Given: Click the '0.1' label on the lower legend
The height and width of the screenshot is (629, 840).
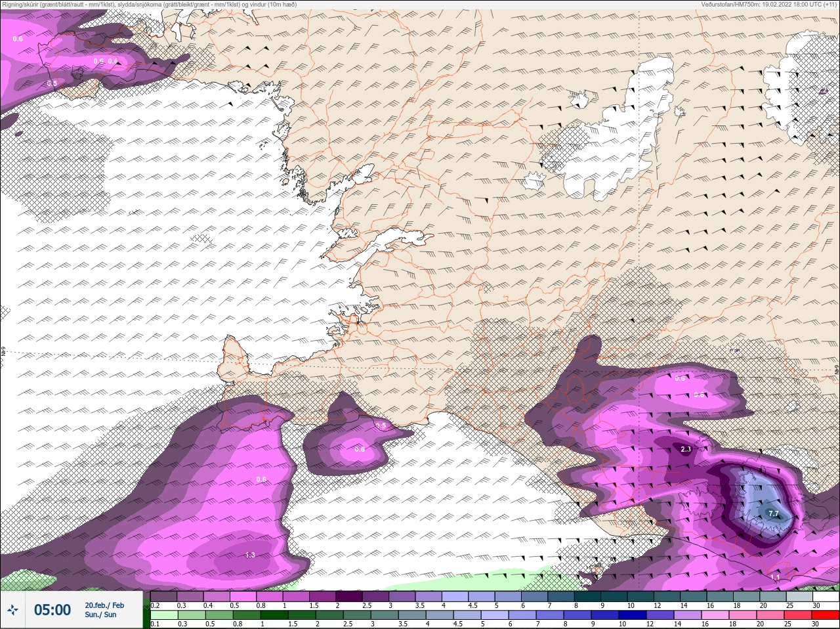Looking at the screenshot, I should tap(155, 624).
